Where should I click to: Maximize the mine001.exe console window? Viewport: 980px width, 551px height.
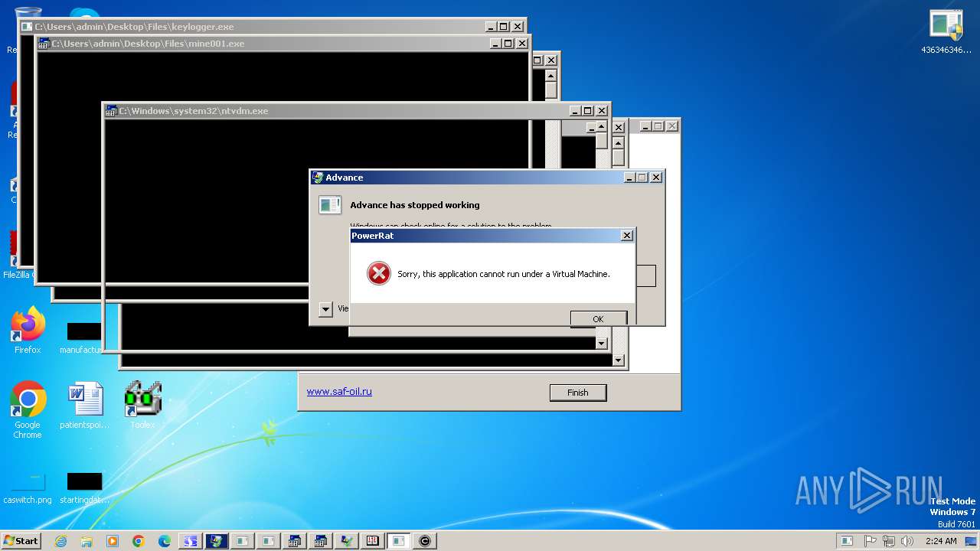(508, 44)
